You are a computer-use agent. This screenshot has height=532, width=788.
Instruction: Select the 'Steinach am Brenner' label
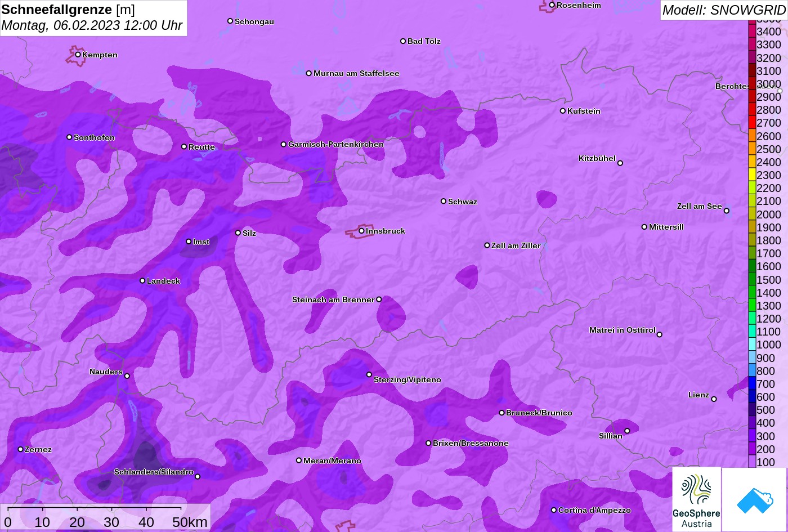(x=333, y=299)
